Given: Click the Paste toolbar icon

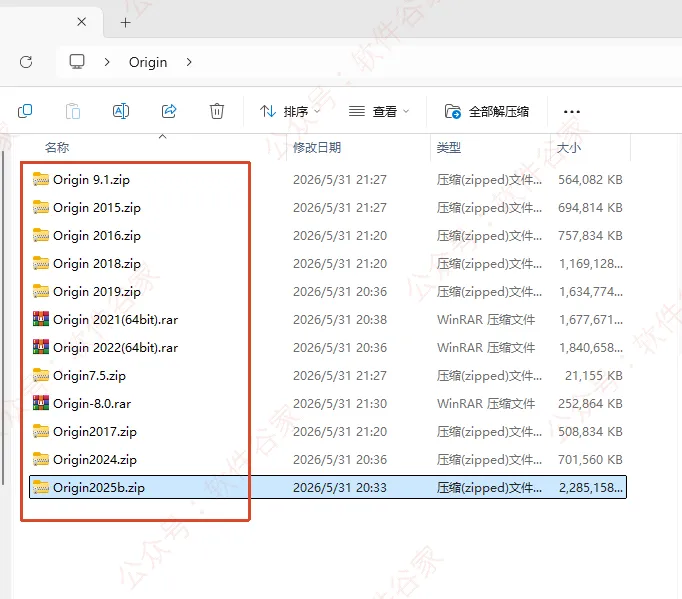Looking at the screenshot, I should point(73,111).
